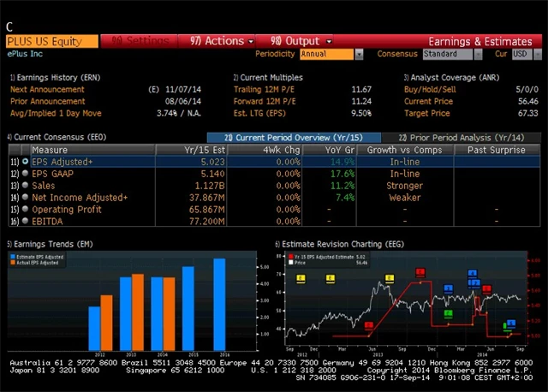Select the Net Income Adjusted+ radio button
Viewport: 548px width, 392px height.
click(27, 198)
